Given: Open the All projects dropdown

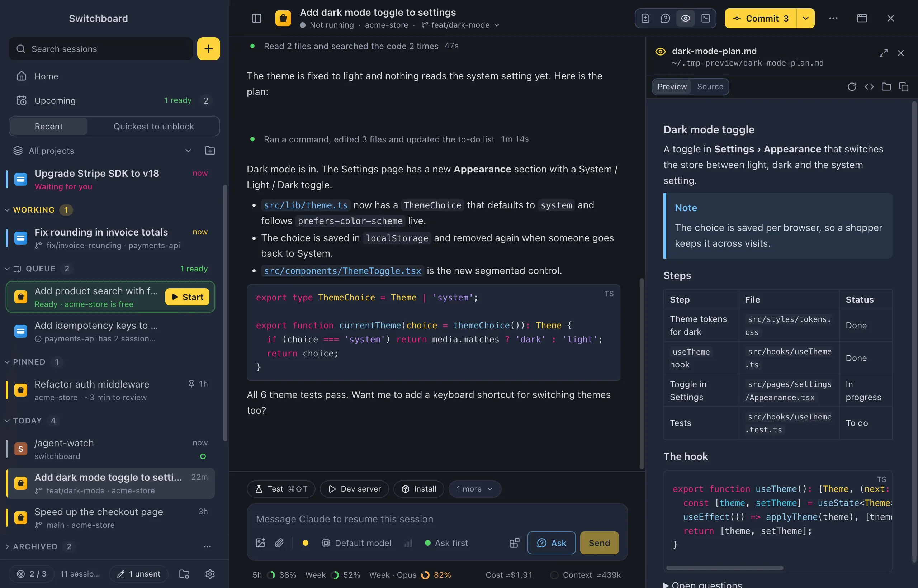Looking at the screenshot, I should pos(102,151).
